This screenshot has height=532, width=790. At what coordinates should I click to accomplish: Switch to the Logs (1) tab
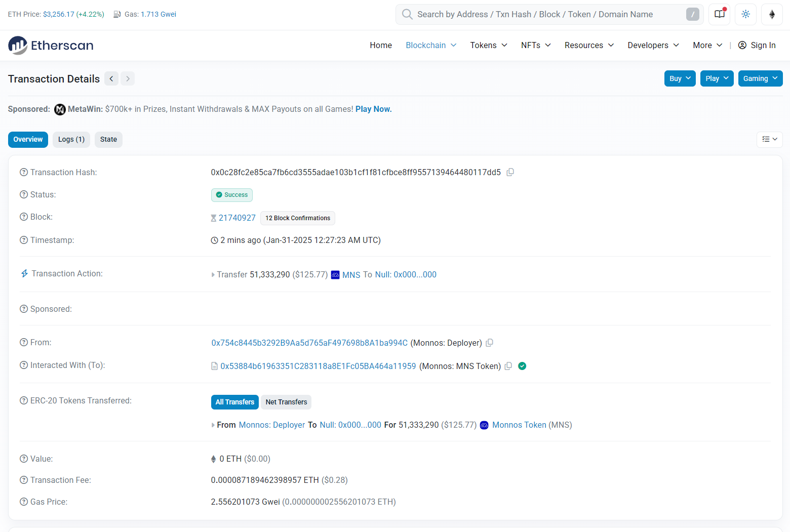(71, 139)
